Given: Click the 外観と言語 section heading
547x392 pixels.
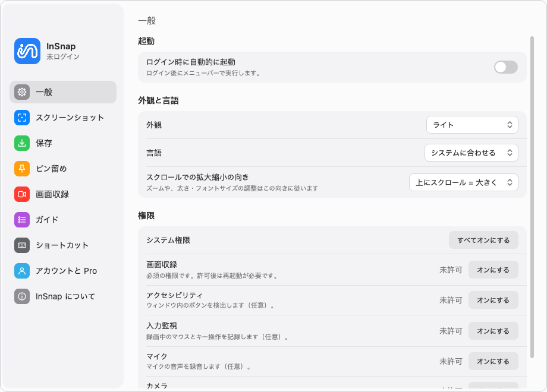Looking at the screenshot, I should 158,100.
